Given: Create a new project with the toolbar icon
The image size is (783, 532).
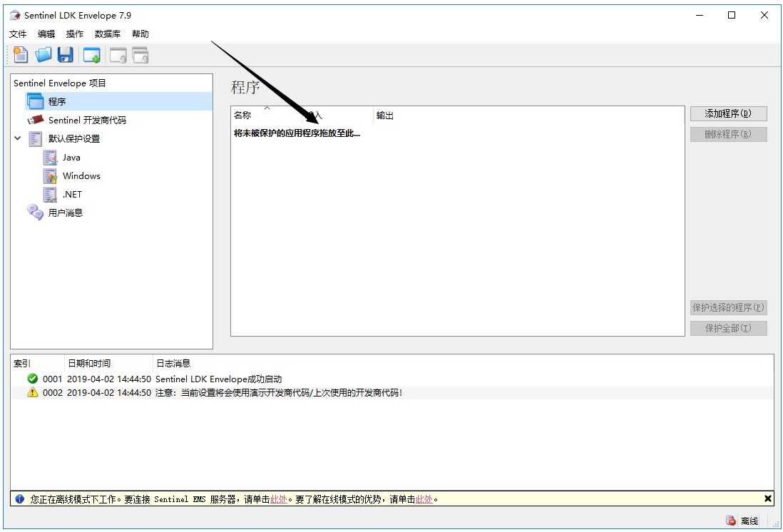Looking at the screenshot, I should click(x=21, y=55).
